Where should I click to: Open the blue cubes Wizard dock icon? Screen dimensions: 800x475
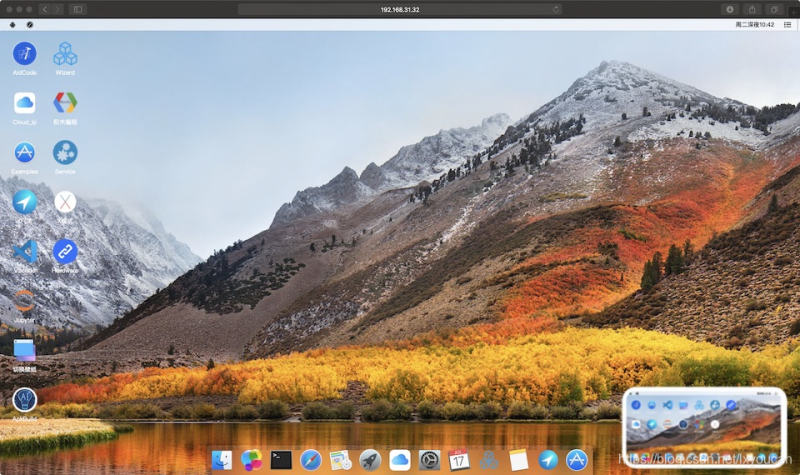(x=489, y=460)
